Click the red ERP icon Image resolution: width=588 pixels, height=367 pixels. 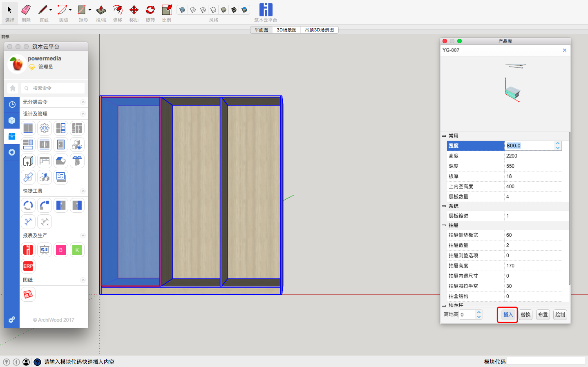28,266
